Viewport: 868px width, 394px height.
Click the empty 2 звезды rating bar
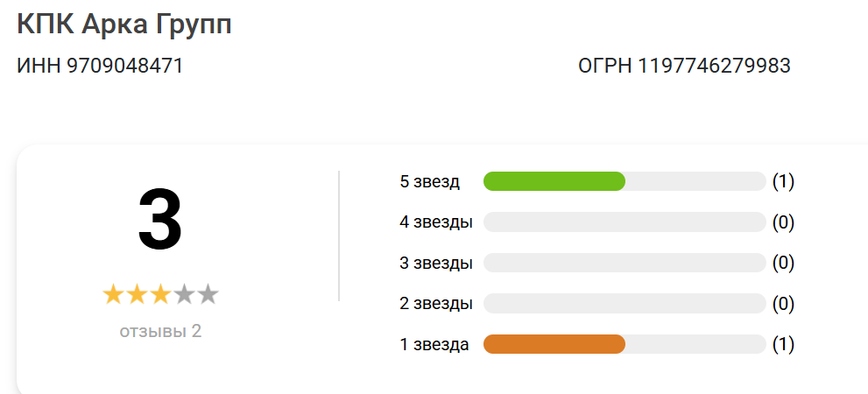point(625,304)
